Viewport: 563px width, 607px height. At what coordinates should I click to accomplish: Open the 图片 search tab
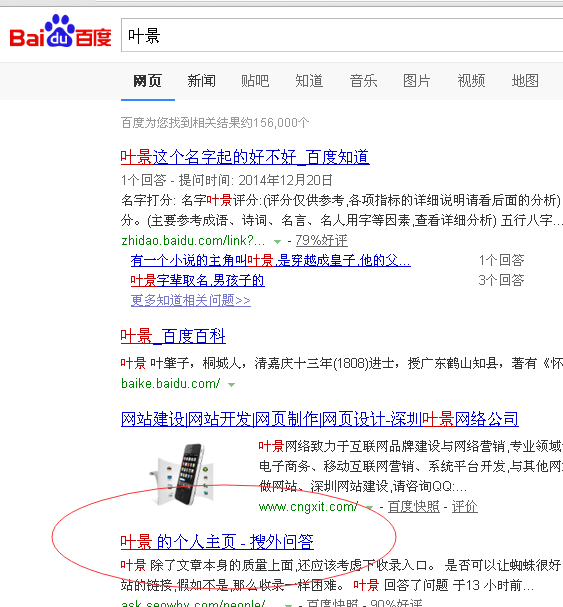coord(417,81)
